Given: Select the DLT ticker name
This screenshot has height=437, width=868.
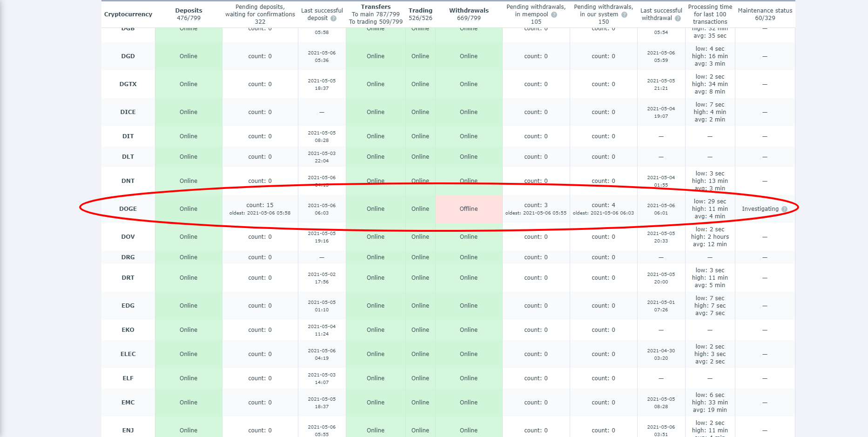Looking at the screenshot, I should click(x=128, y=157).
